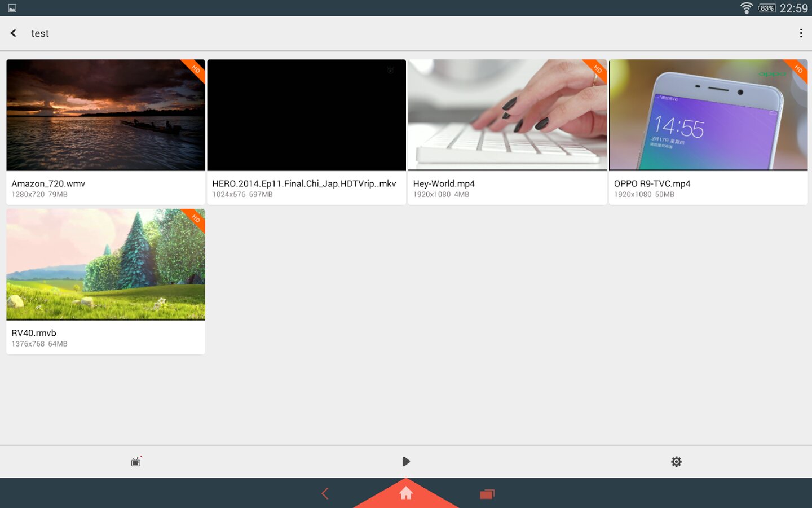Viewport: 812px width, 508px height.
Task: Open the black HERO.2014 mkv thumbnail
Action: 306,115
